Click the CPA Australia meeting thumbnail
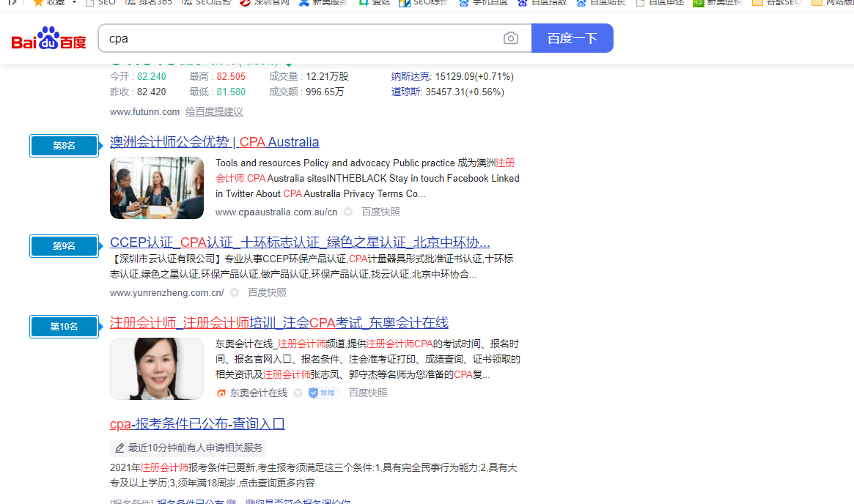Image resolution: width=854 pixels, height=504 pixels. pos(157,188)
